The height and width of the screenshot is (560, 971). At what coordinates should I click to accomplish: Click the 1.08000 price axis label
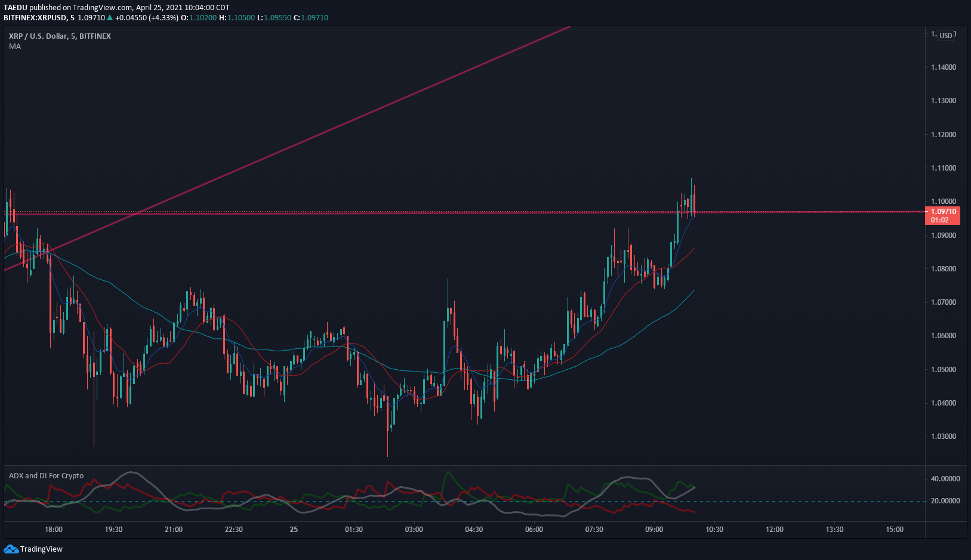click(944, 269)
